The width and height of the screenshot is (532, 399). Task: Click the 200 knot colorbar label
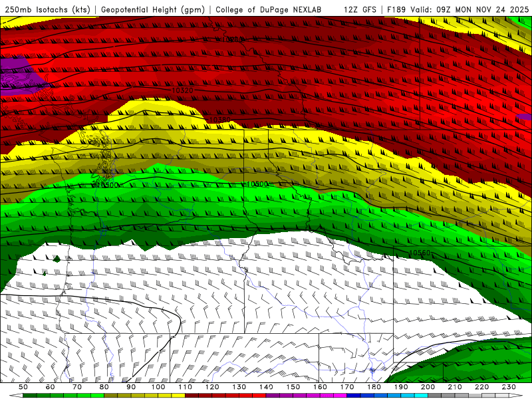point(428,387)
